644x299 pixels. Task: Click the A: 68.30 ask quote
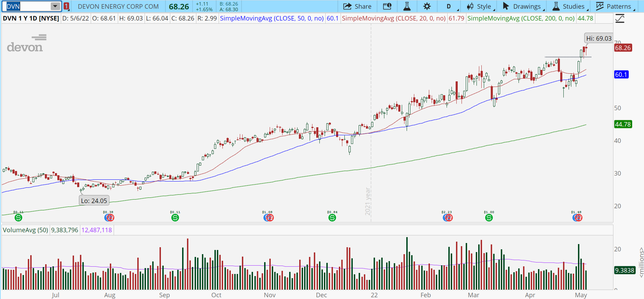tap(229, 9)
